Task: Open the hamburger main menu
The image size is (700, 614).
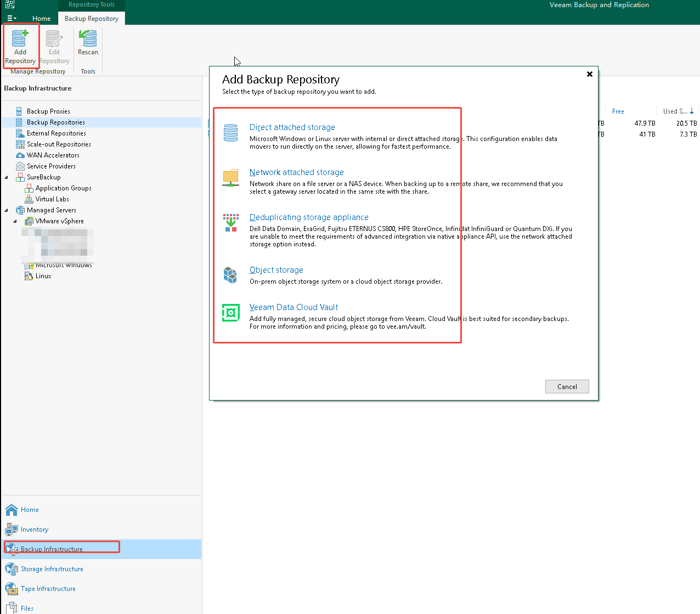Action: click(10, 18)
